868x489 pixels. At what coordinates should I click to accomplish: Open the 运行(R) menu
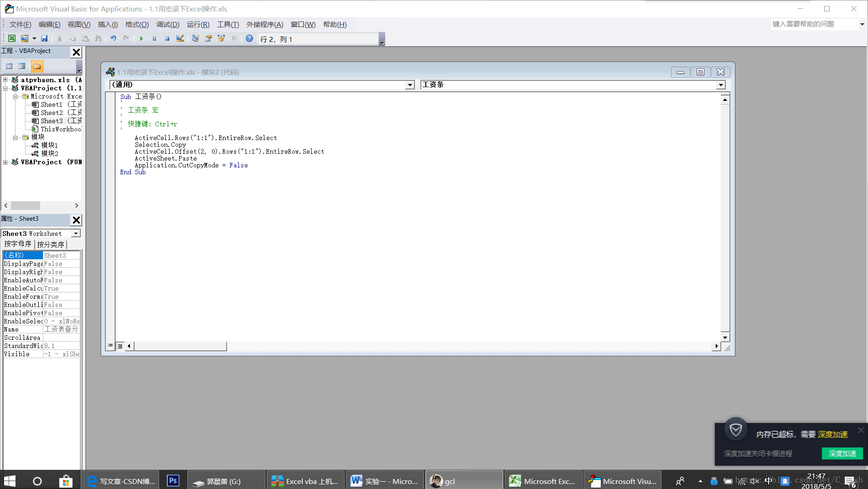(198, 25)
